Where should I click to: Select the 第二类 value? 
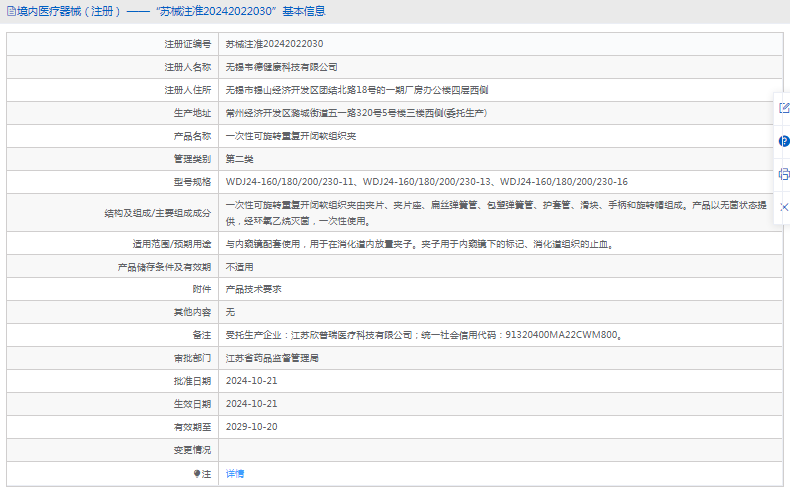click(239, 159)
